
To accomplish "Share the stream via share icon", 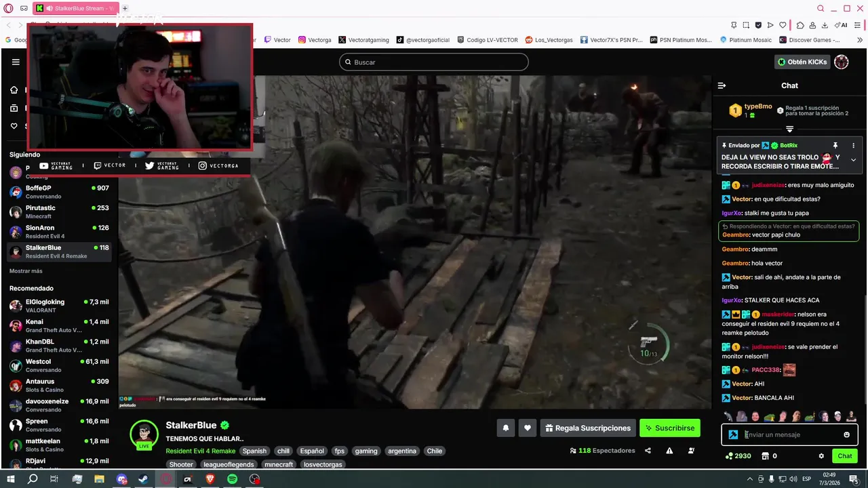I will coord(648,451).
